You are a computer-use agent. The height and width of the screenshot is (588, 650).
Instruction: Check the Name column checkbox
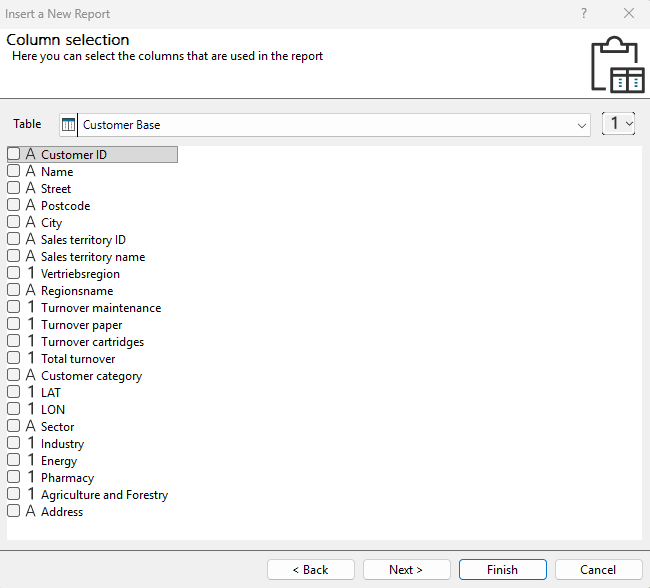pyautogui.click(x=13, y=171)
